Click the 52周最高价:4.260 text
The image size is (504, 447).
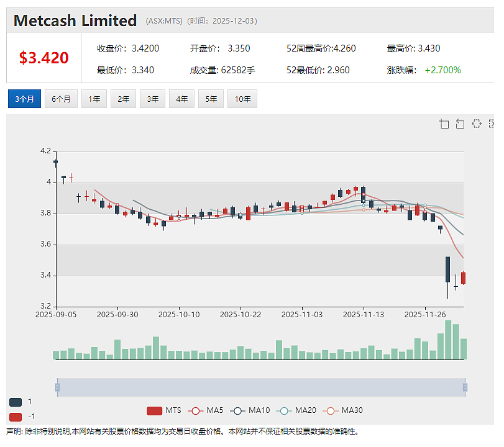321,48
